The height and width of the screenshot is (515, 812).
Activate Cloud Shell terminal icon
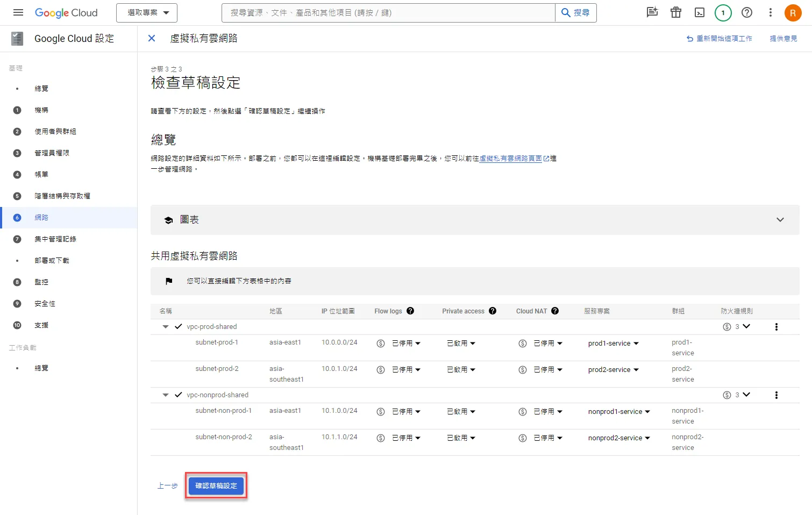700,12
